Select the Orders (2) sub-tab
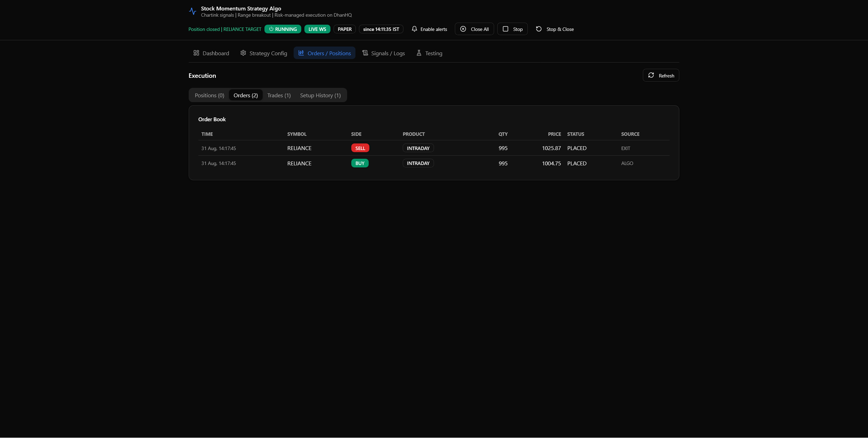 (246, 95)
